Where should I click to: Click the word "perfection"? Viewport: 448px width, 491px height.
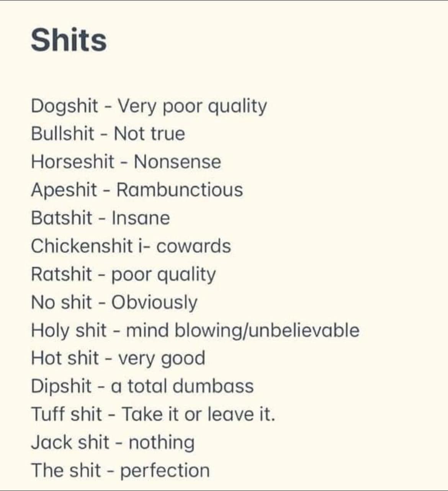pos(165,470)
